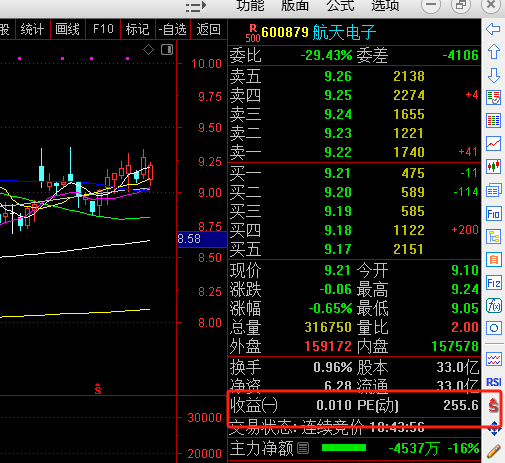Expand the 主力净额 details list icon
The height and width of the screenshot is (463, 505).
pyautogui.click(x=303, y=448)
